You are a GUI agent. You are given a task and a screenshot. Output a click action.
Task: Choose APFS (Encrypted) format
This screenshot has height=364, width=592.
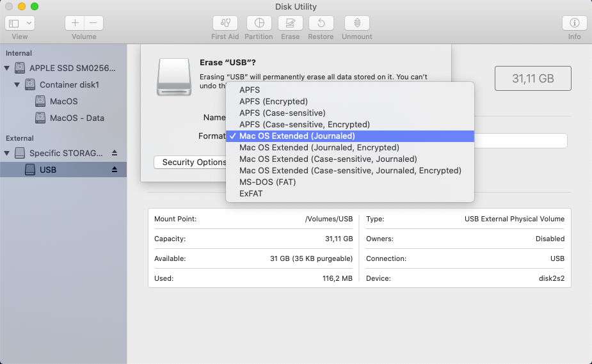[350, 102]
